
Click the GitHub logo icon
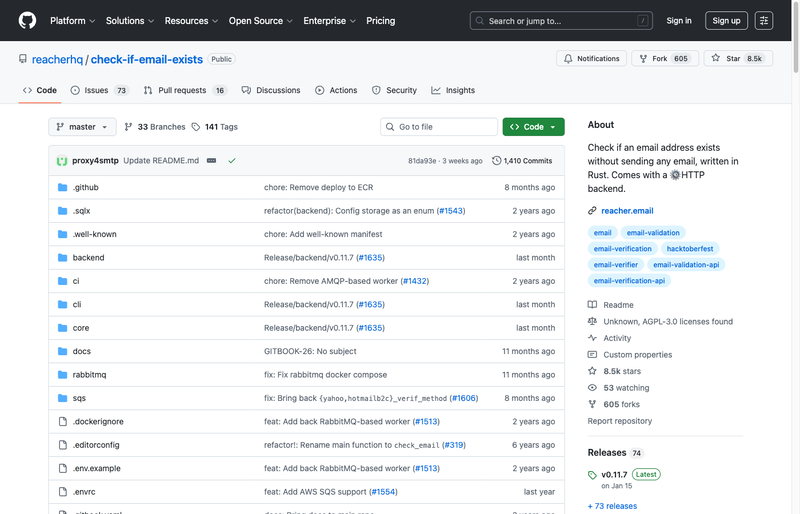[27, 20]
